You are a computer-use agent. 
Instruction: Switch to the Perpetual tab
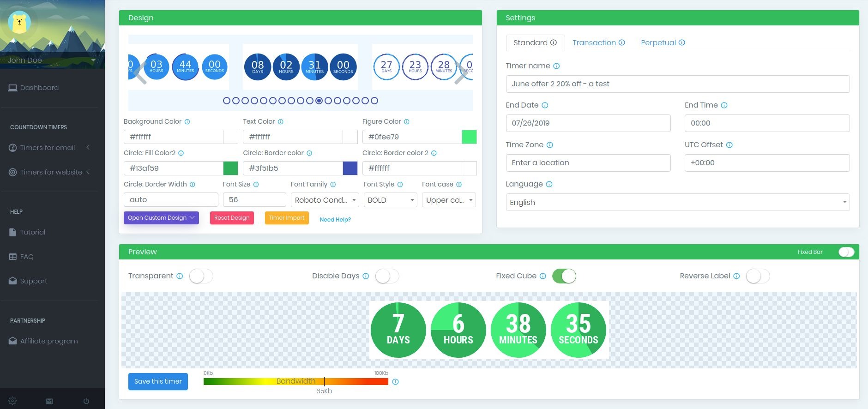(663, 43)
